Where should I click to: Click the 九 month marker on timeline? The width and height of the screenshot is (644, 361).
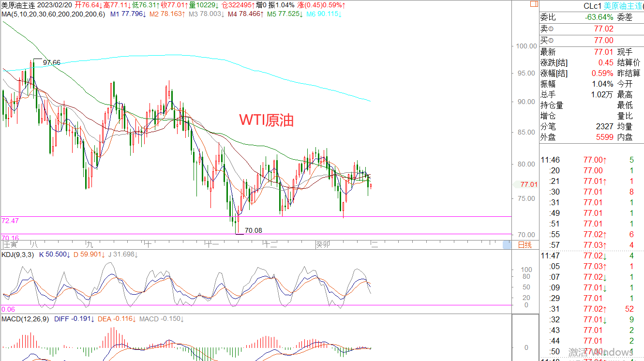pyautogui.click(x=90, y=244)
